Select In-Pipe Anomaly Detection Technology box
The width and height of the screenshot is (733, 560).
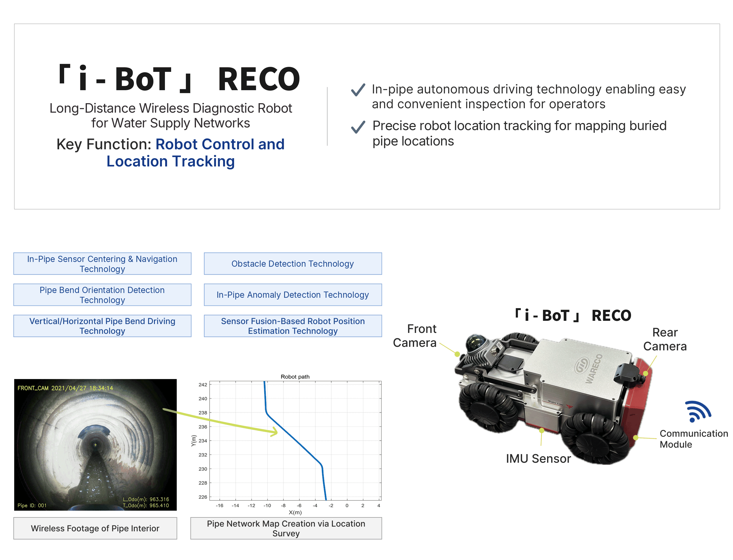tap(293, 295)
